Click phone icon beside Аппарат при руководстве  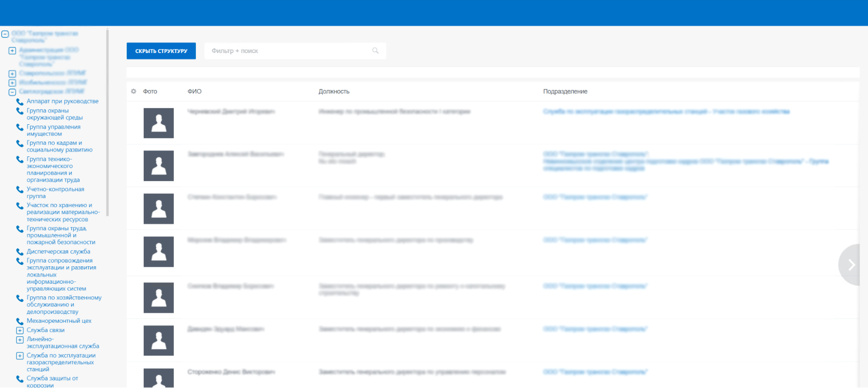click(x=20, y=102)
